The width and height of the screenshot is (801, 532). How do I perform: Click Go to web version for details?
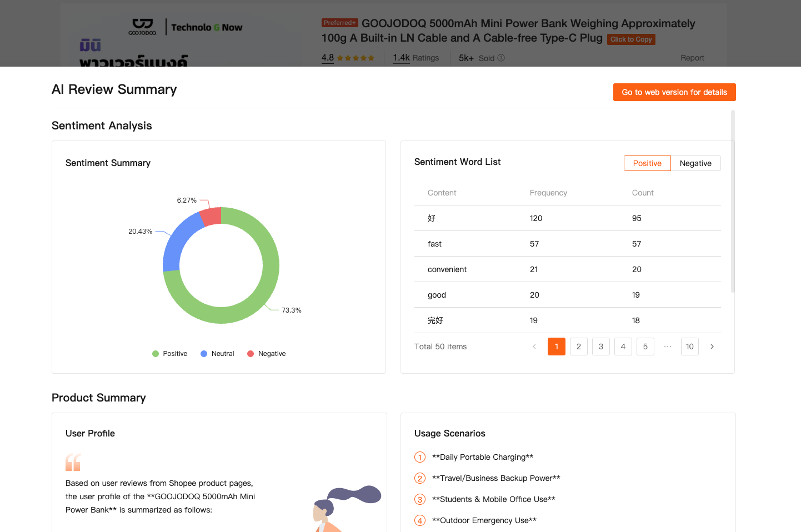[674, 92]
